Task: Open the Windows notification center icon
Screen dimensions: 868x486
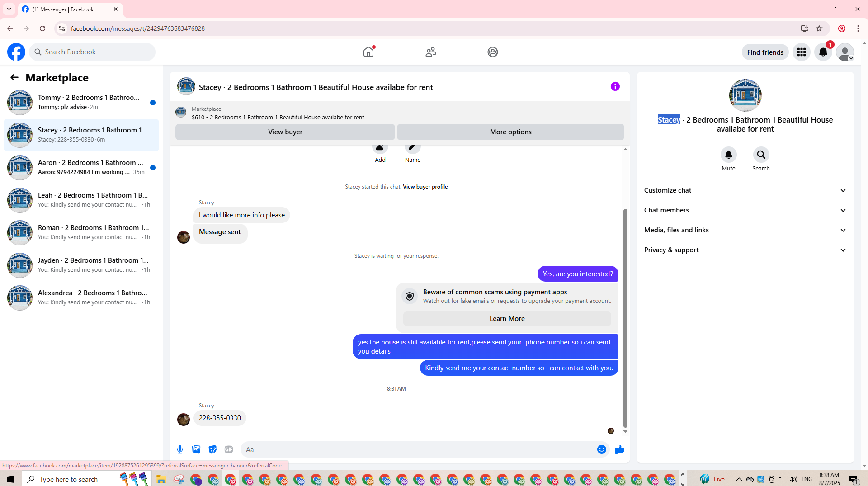Action: (854, 479)
